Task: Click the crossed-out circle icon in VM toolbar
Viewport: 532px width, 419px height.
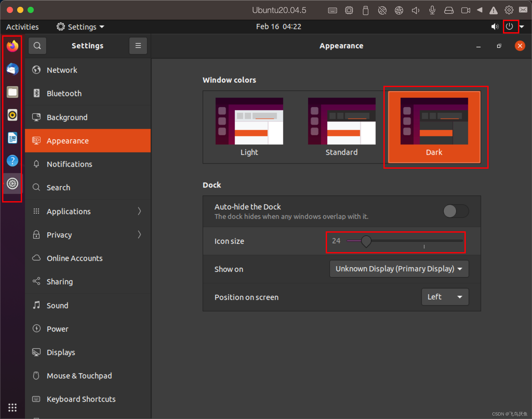Action: [x=382, y=10]
